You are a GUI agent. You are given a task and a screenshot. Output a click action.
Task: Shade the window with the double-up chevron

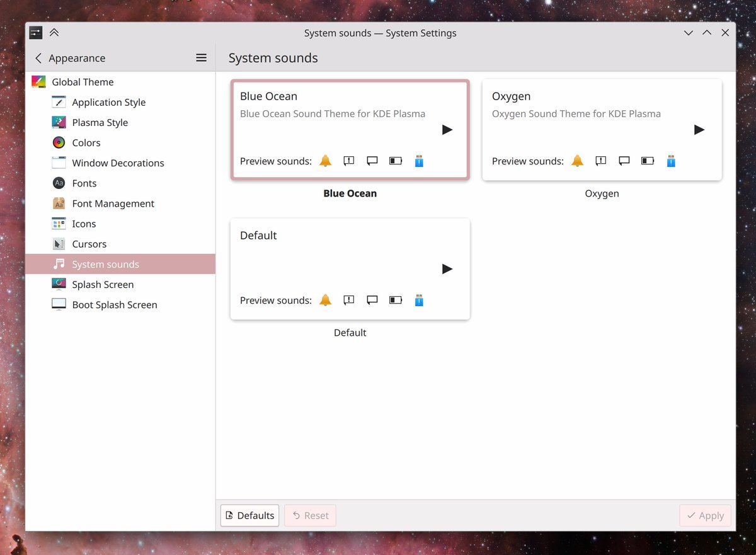point(54,33)
